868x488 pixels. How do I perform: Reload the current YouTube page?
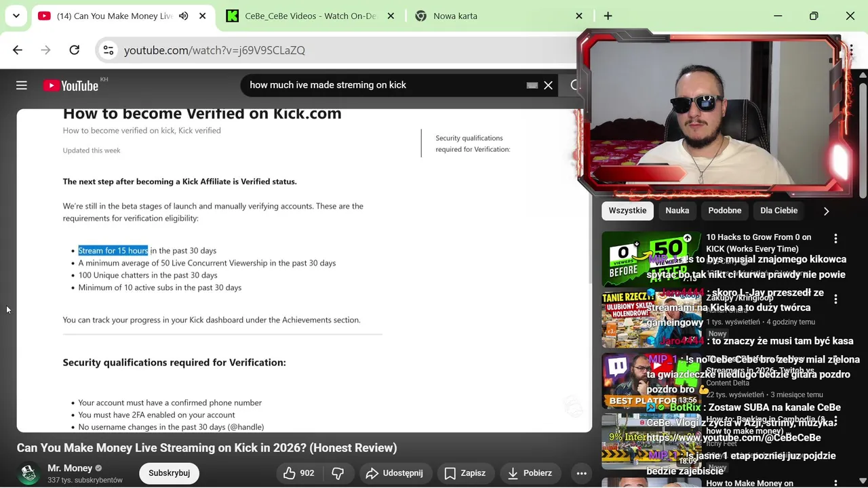[x=75, y=50]
